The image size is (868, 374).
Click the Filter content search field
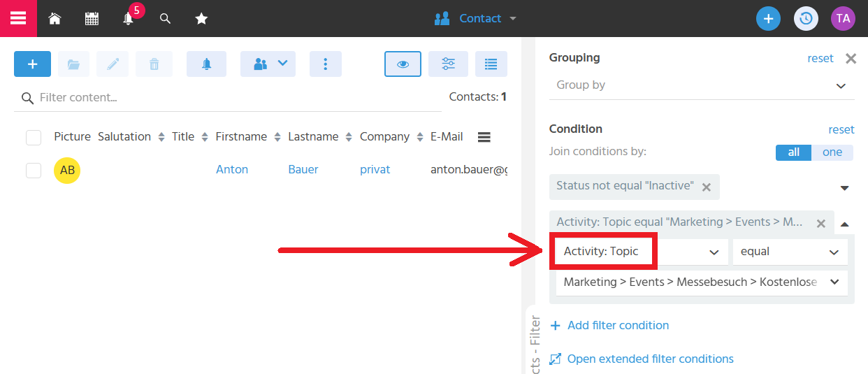click(231, 98)
